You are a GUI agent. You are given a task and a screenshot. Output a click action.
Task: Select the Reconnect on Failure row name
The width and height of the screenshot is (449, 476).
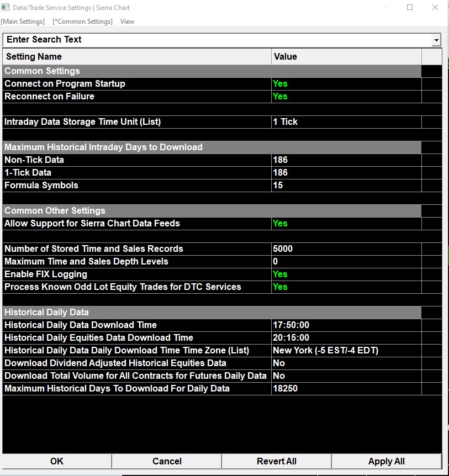tap(137, 97)
